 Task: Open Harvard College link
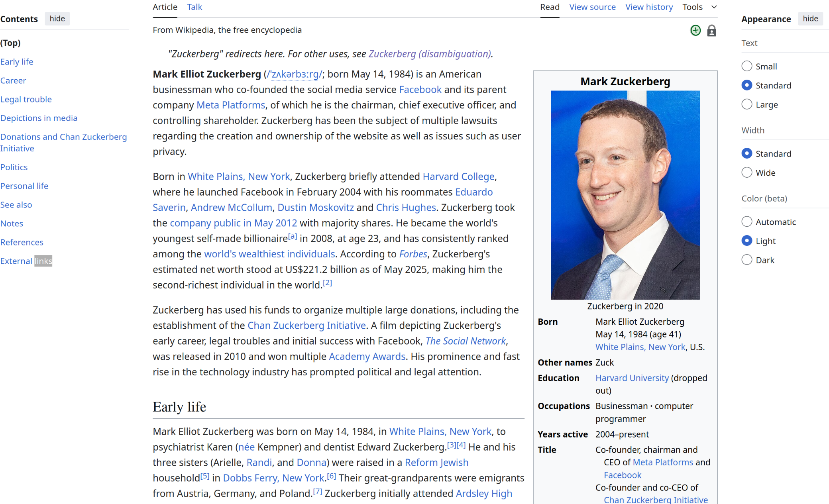458,176
